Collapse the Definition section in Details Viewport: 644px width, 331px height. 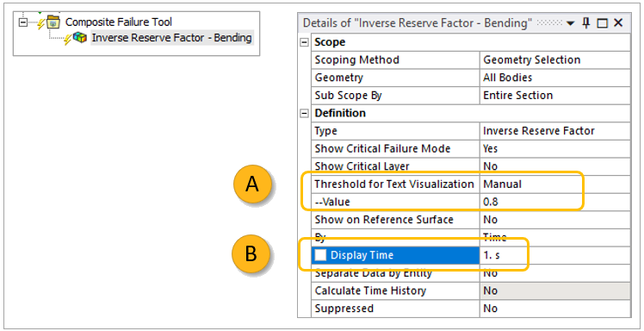[x=304, y=114]
